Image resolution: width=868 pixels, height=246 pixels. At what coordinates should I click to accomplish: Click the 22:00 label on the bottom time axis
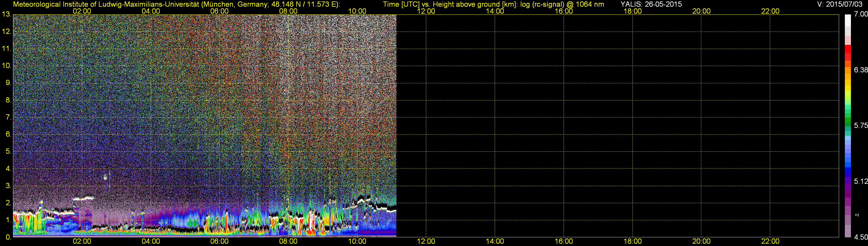[770, 241]
